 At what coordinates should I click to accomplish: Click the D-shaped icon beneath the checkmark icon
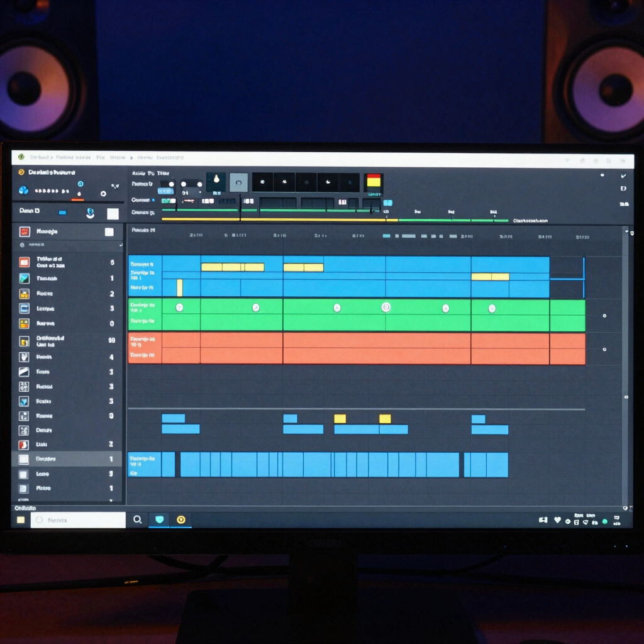pos(623,189)
